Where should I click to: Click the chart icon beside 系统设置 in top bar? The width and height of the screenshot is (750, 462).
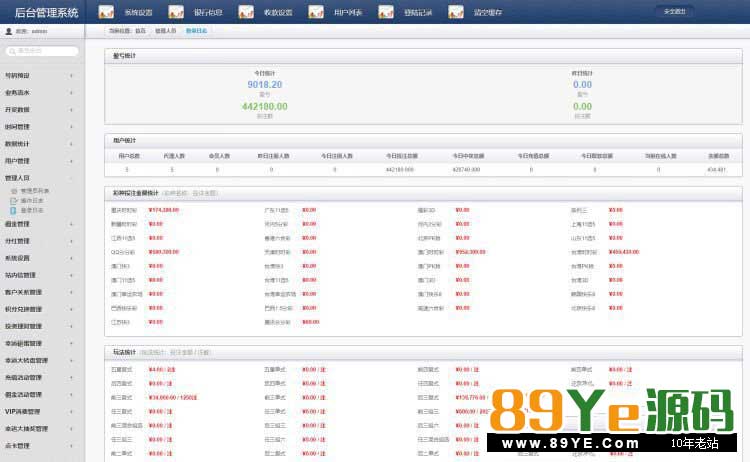point(106,12)
